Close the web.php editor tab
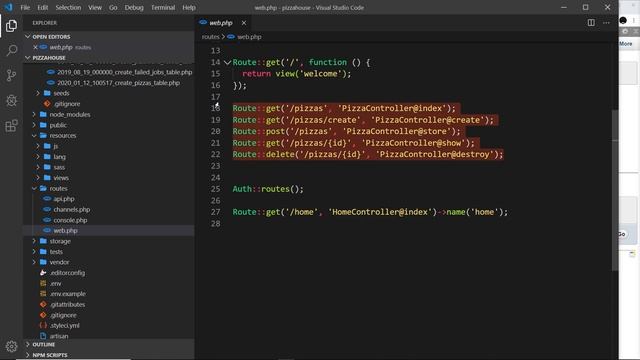Image resolution: width=640 pixels, height=360 pixels. 244,23
